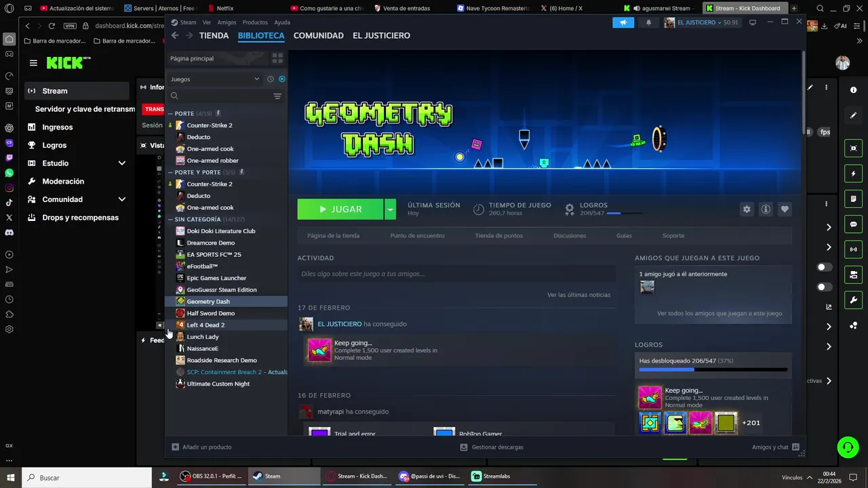The height and width of the screenshot is (488, 868).
Task: Expand Estudio menu in Kick sidebar
Action: click(x=122, y=163)
